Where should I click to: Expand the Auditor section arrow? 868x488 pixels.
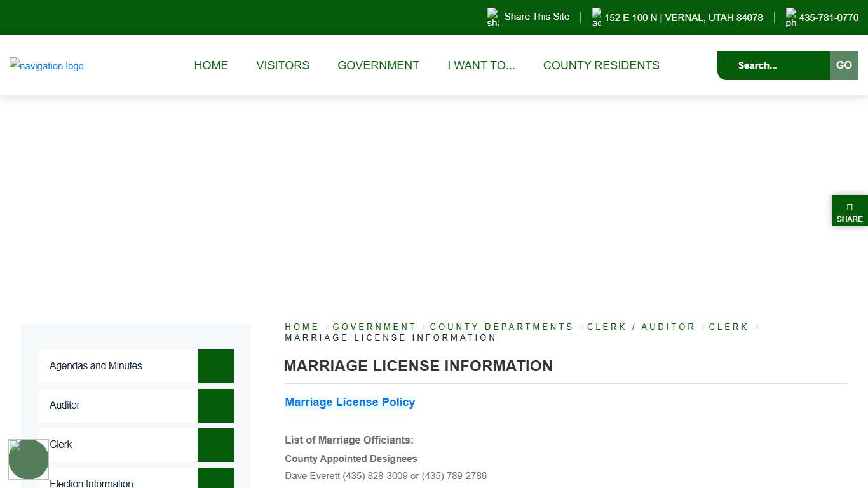[215, 405]
